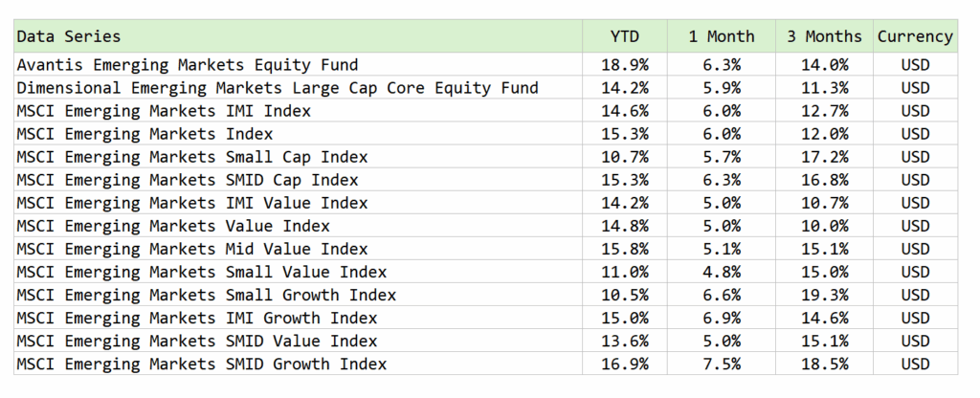Click Dimensional Emerging Markets Large Cap Core row
Viewport: 980px width, 398px height.
485,87
